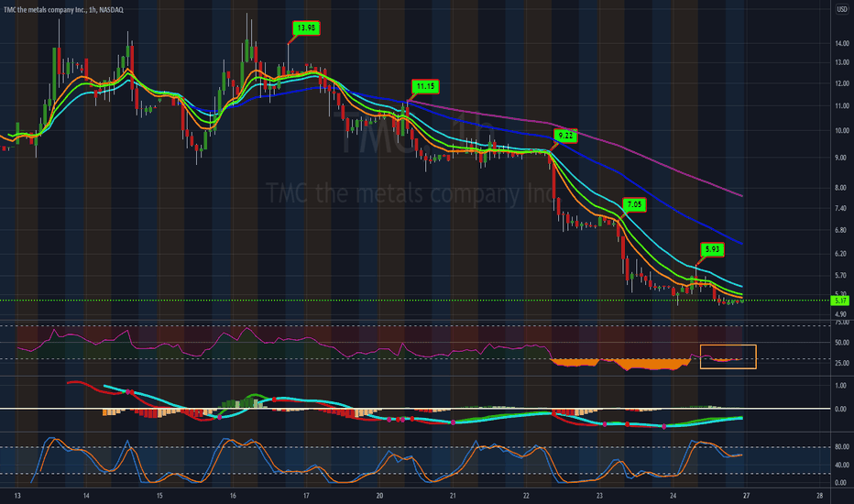Click the 11.00 price axis value
Screen dimensions: 854x504
(x=841, y=105)
